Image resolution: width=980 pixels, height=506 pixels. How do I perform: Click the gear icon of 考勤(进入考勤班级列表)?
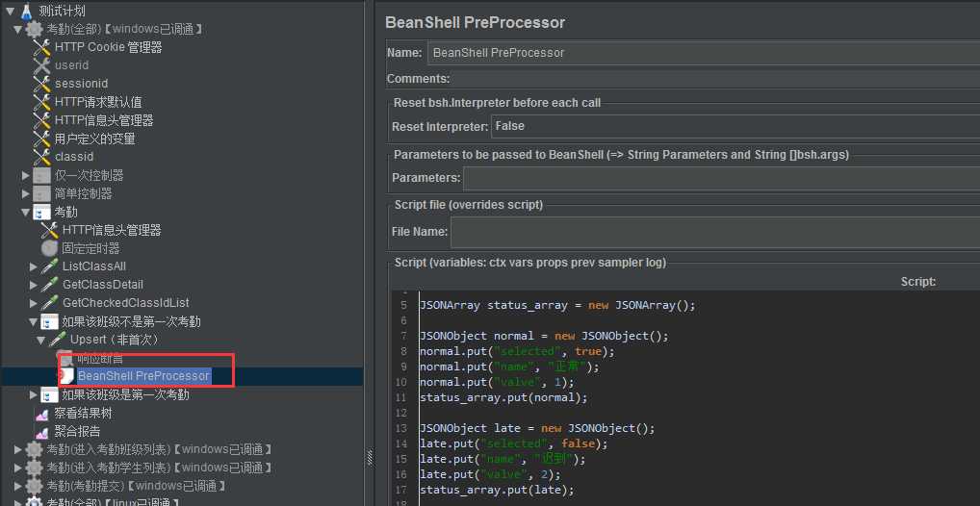point(35,450)
